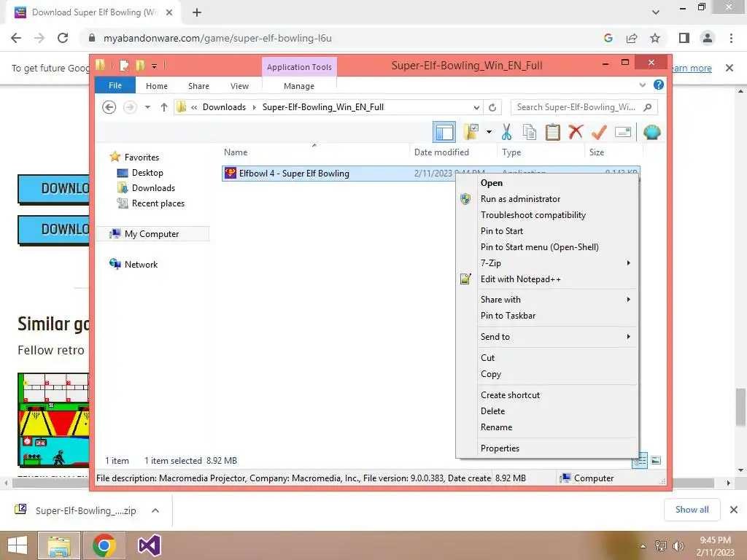Screen dimensions: 747x560
Task: Select Downloads in navigation pane
Action: [153, 188]
